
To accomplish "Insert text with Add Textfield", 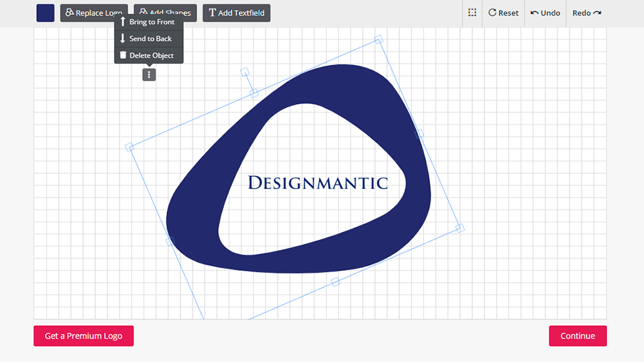I will click(236, 13).
